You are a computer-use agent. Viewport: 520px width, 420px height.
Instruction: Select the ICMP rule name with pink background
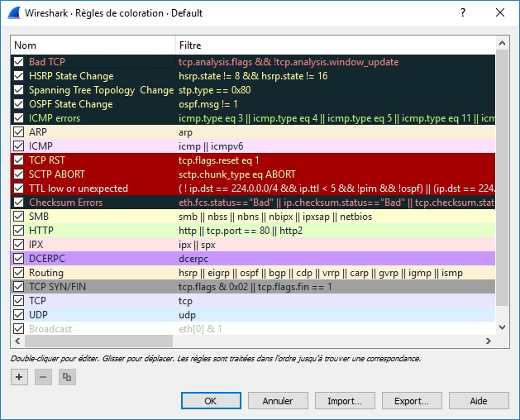(x=41, y=146)
